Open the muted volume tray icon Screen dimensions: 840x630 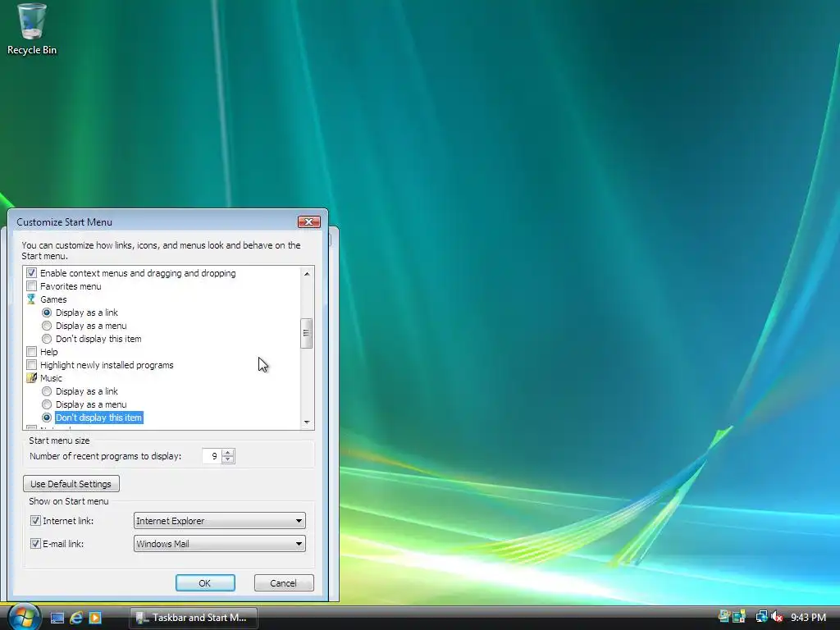click(777, 617)
